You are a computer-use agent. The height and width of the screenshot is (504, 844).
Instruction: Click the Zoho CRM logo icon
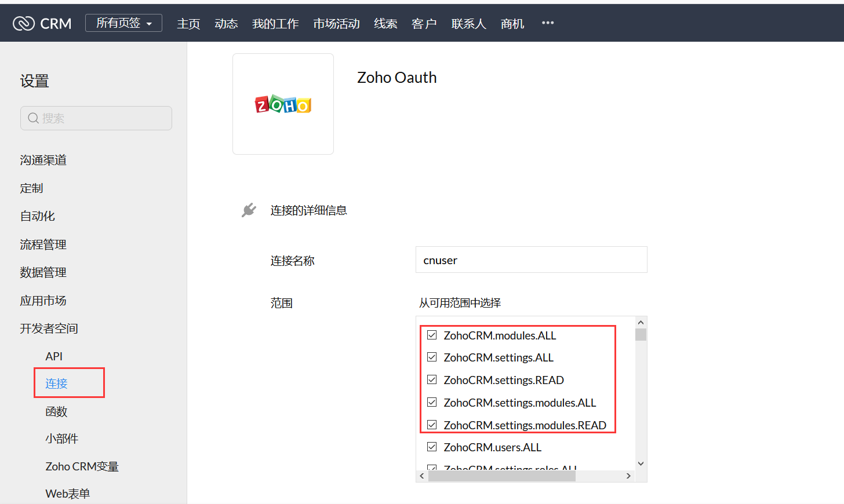24,23
